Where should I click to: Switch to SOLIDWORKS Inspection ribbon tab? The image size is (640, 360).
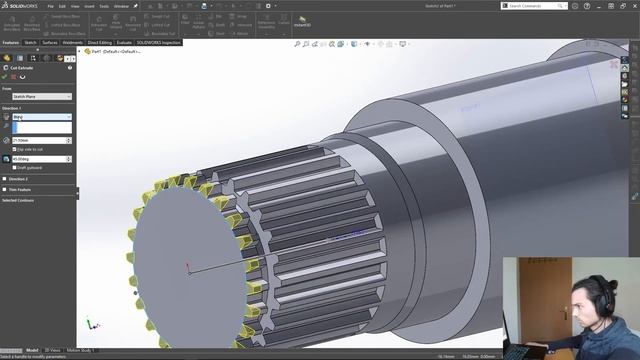(x=158, y=42)
